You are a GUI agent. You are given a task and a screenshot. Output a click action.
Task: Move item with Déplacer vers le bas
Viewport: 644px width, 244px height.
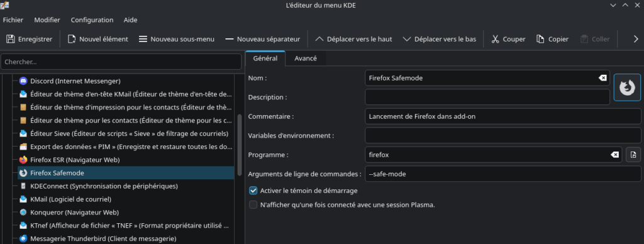pyautogui.click(x=440, y=39)
